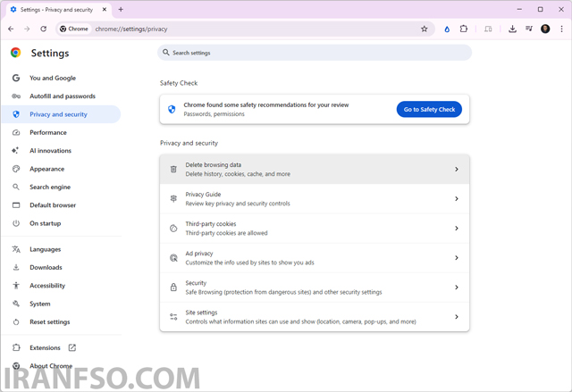Click 'Chrome found some safety recommendations' text

266,105
